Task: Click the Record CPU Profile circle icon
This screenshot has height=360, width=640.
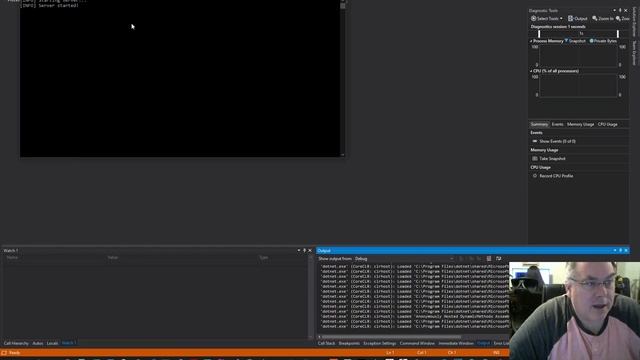Action: point(535,176)
